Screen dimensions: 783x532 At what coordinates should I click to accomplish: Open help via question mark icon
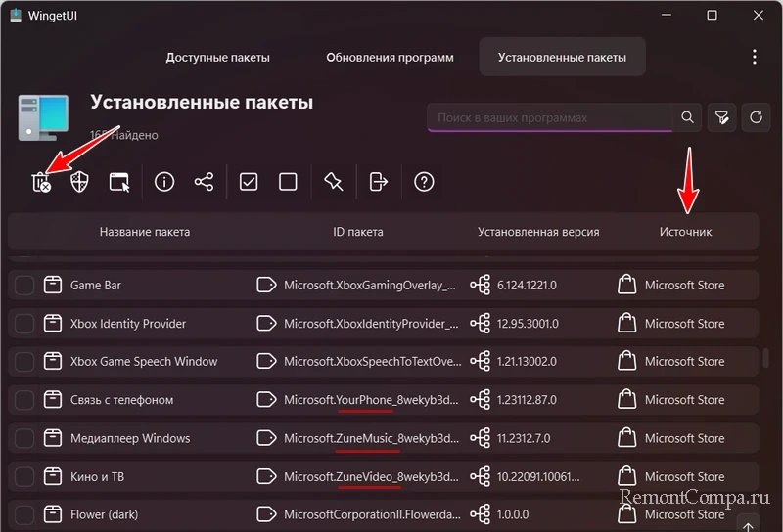click(x=423, y=182)
